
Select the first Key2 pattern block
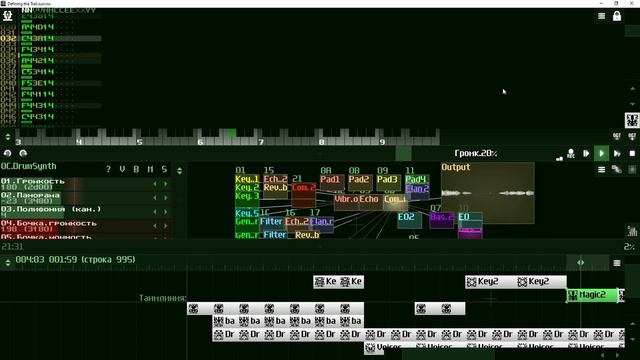coord(490,282)
